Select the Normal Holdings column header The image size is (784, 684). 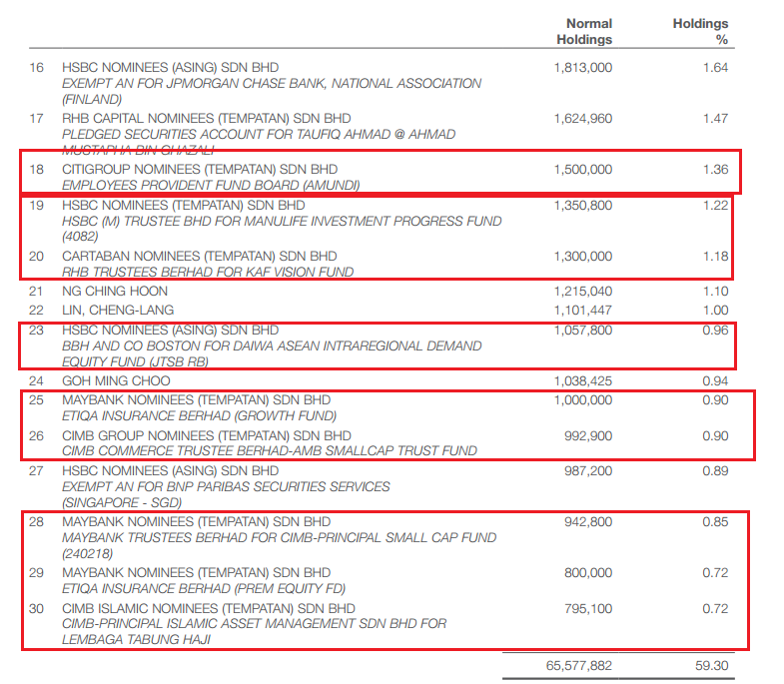pos(584,32)
